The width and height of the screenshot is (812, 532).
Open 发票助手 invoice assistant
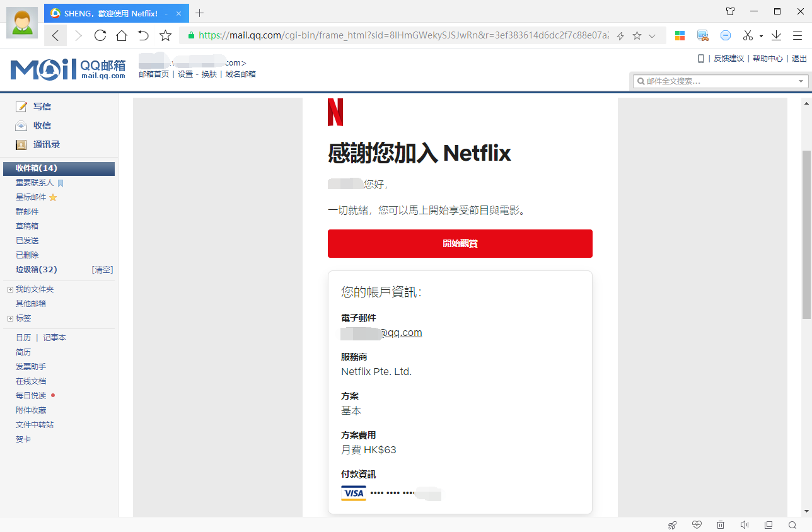pyautogui.click(x=31, y=367)
